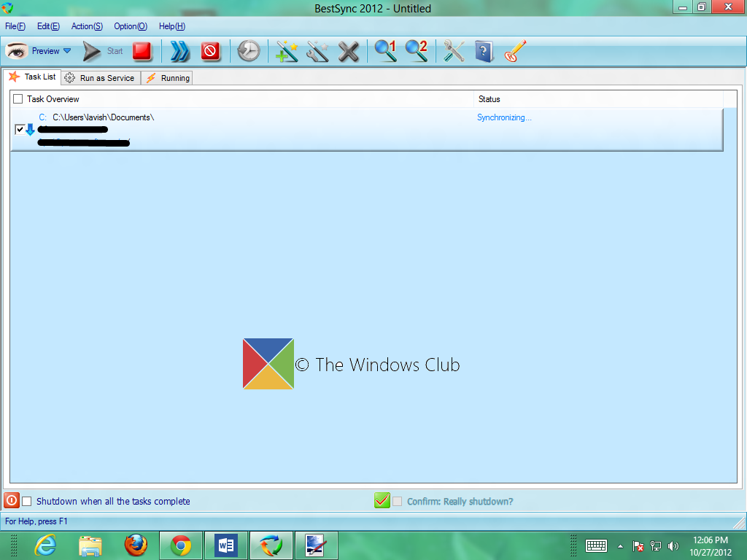Toggle Confirm: Really shutdown checkbox

point(398,502)
